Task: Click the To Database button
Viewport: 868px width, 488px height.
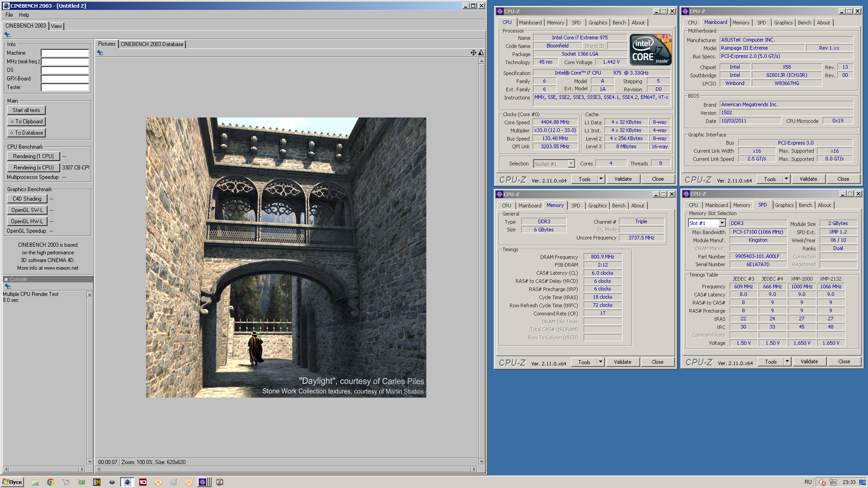Action: (26, 133)
